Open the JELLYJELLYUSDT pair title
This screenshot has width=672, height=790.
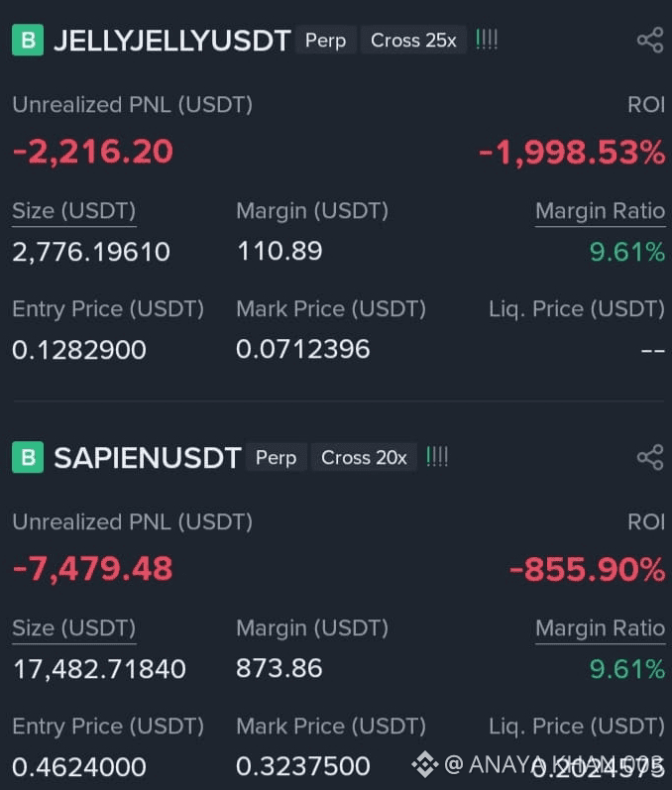pos(172,41)
